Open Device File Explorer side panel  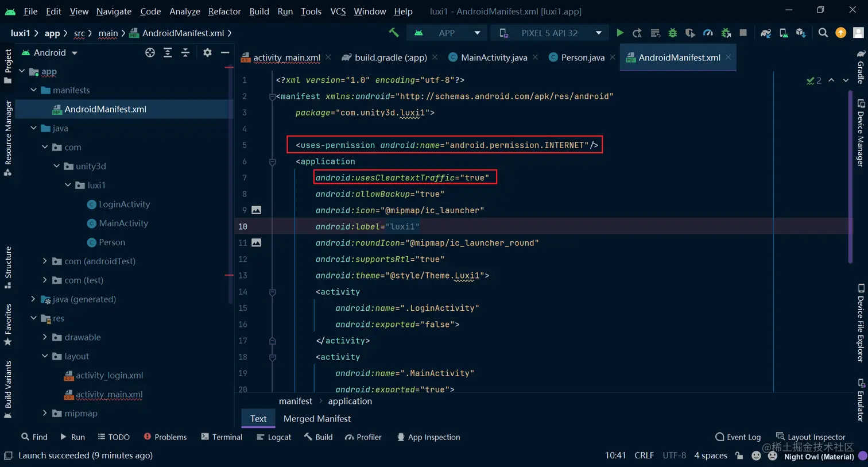[x=861, y=323]
